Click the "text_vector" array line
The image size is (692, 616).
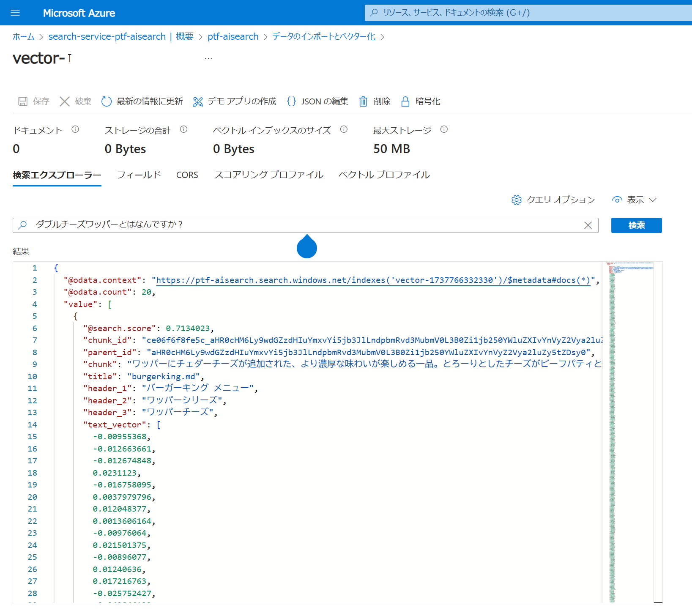click(122, 425)
